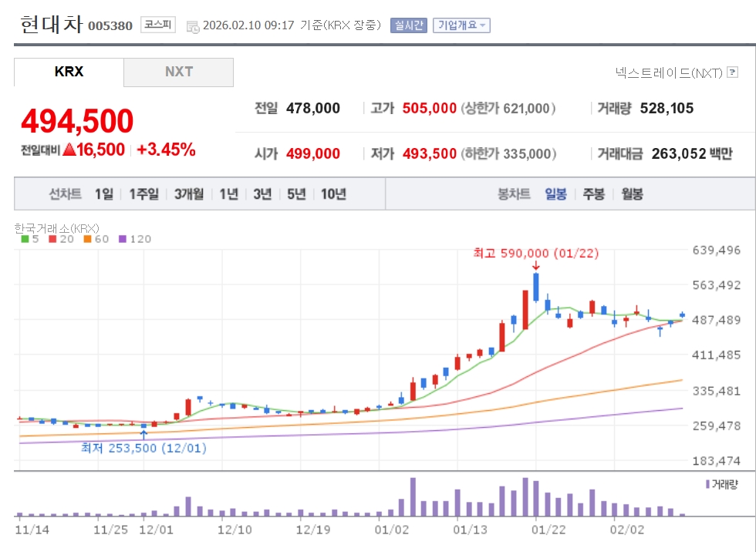The height and width of the screenshot is (552, 756).
Task: Show the 1일 line chart
Action: point(103,194)
